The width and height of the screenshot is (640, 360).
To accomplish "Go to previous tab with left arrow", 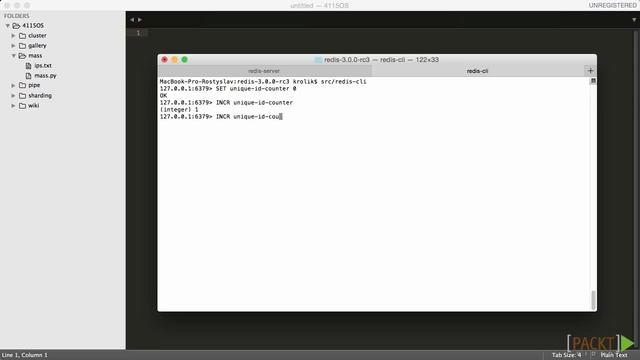I will 132,20.
